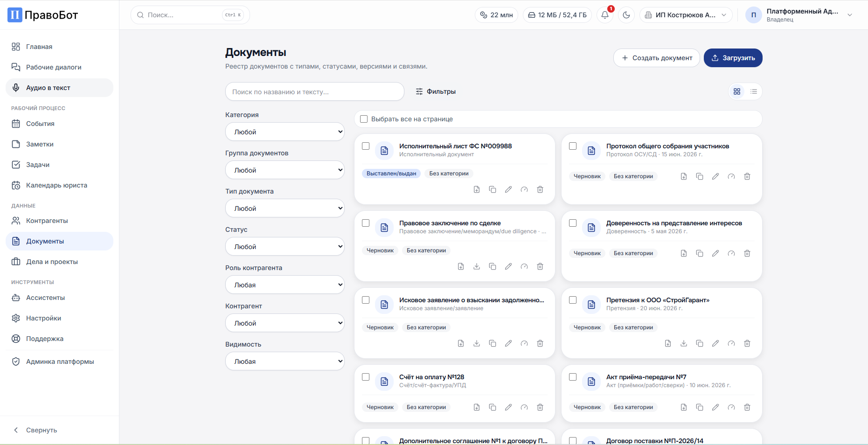
Task: Export Правовое заключение по сделке via file-arrow icon
Action: 461,266
